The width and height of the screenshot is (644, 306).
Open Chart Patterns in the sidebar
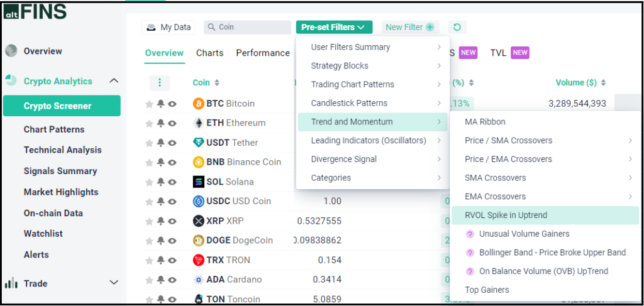[x=54, y=129]
